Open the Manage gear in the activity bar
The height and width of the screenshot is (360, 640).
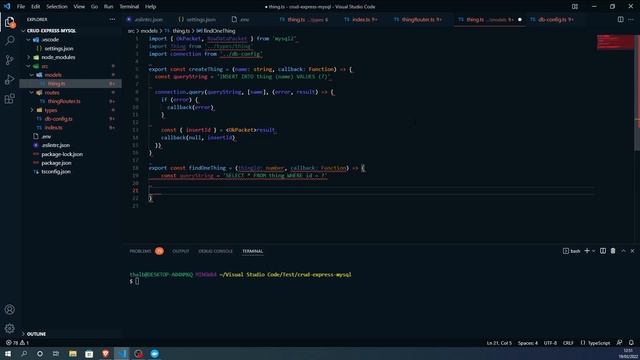click(x=10, y=328)
